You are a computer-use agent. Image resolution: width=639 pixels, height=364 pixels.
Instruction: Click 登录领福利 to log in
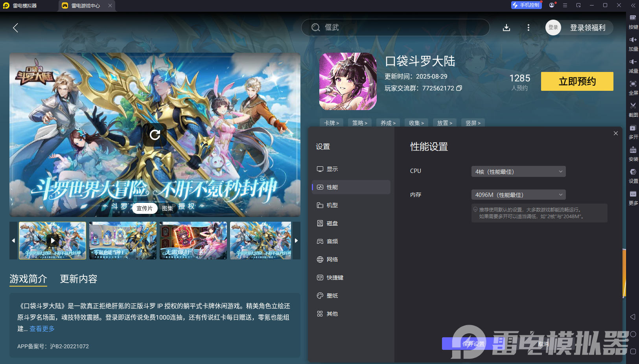click(588, 28)
